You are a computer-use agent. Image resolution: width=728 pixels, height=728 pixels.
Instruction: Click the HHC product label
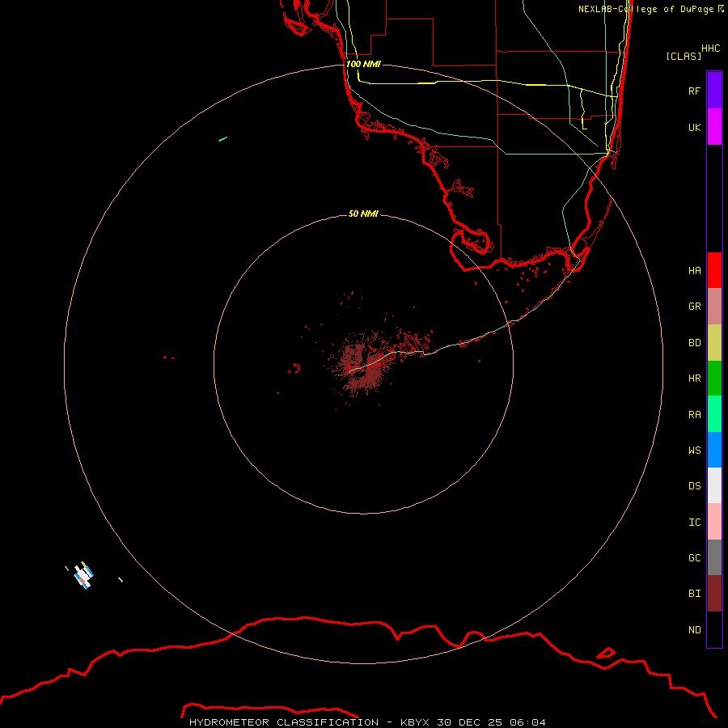click(x=711, y=49)
